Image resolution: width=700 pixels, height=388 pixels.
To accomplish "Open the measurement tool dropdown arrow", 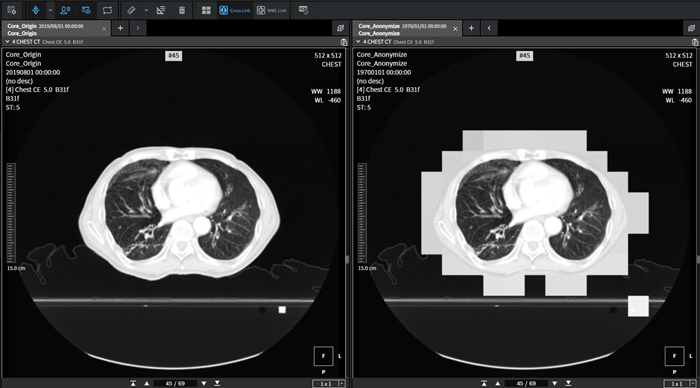I will 146,10.
